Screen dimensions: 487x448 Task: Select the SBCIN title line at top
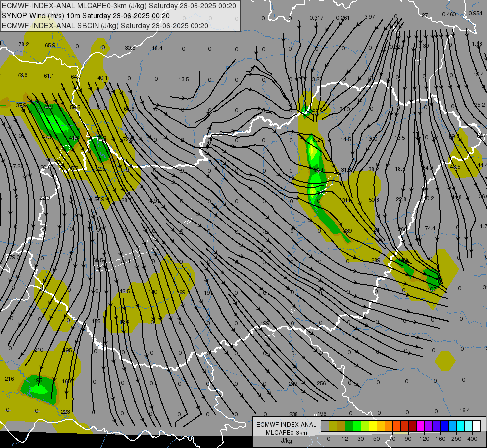pos(105,26)
